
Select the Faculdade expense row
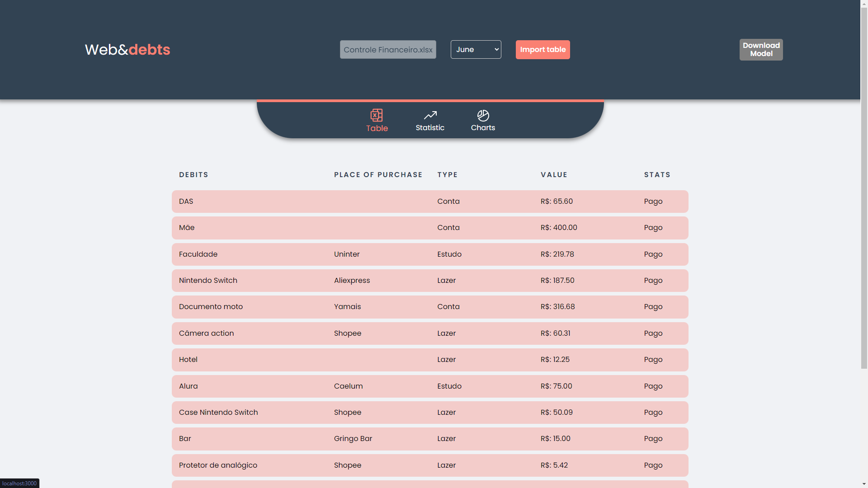[429, 254]
